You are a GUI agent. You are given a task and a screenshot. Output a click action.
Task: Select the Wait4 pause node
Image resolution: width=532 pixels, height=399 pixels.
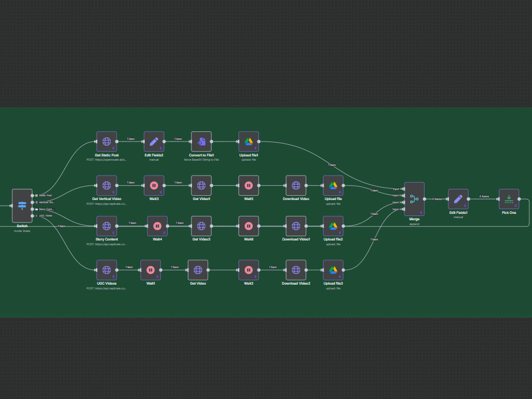coord(157,226)
